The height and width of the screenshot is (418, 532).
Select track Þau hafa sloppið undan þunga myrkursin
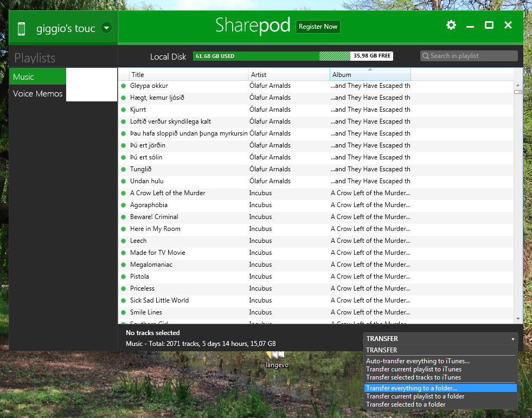(x=189, y=133)
